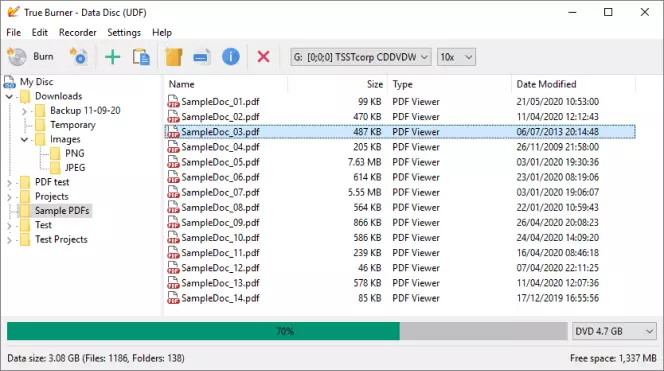
Task: Click the SampleDoc_01.pdf file icon
Action: click(173, 102)
